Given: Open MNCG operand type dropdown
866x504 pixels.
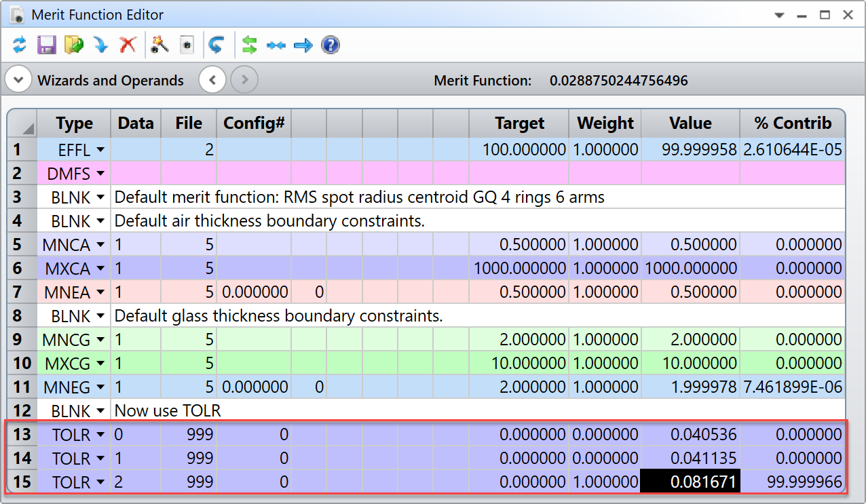Looking at the screenshot, I should point(100,340).
